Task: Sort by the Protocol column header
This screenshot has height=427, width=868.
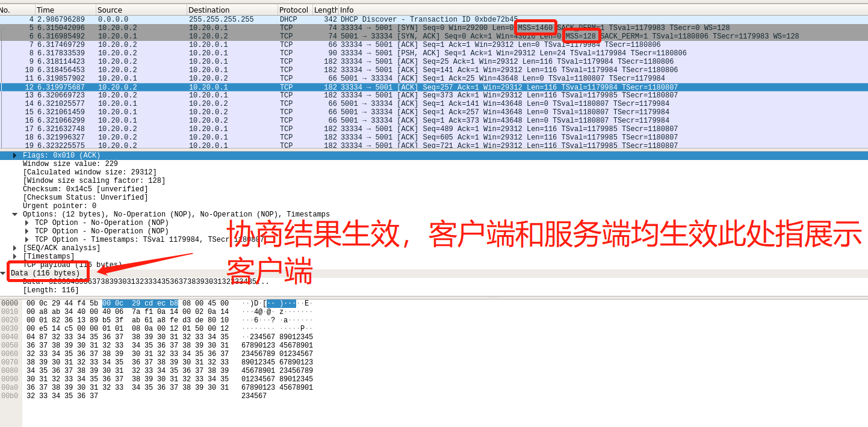Action: coord(295,10)
